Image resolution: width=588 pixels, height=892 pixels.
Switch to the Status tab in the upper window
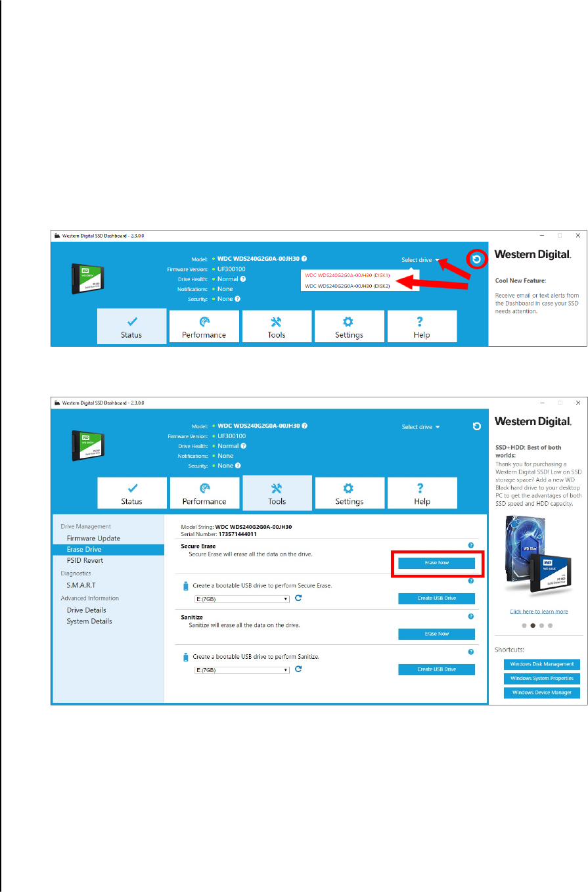pos(131,326)
